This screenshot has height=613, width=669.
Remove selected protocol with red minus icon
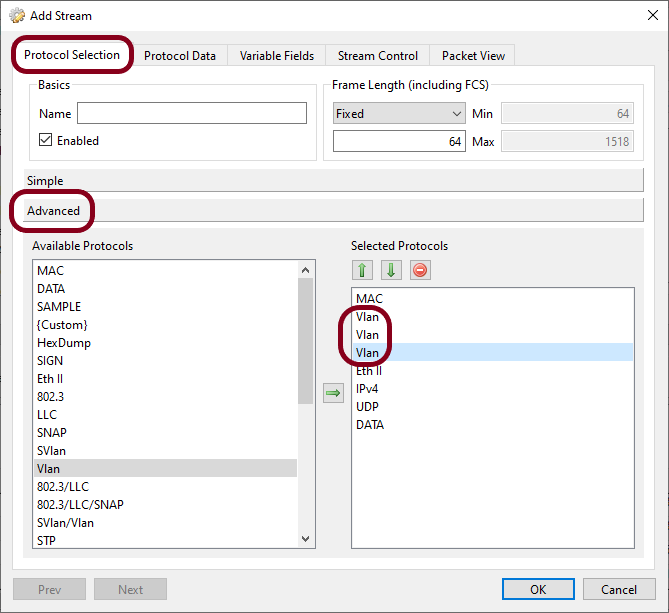pos(420,270)
